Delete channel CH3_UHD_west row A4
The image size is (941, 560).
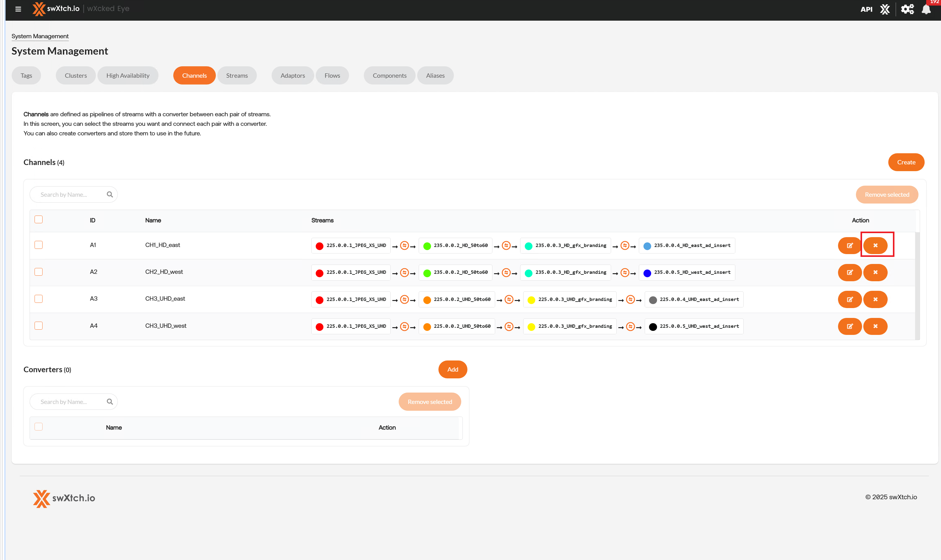click(875, 327)
